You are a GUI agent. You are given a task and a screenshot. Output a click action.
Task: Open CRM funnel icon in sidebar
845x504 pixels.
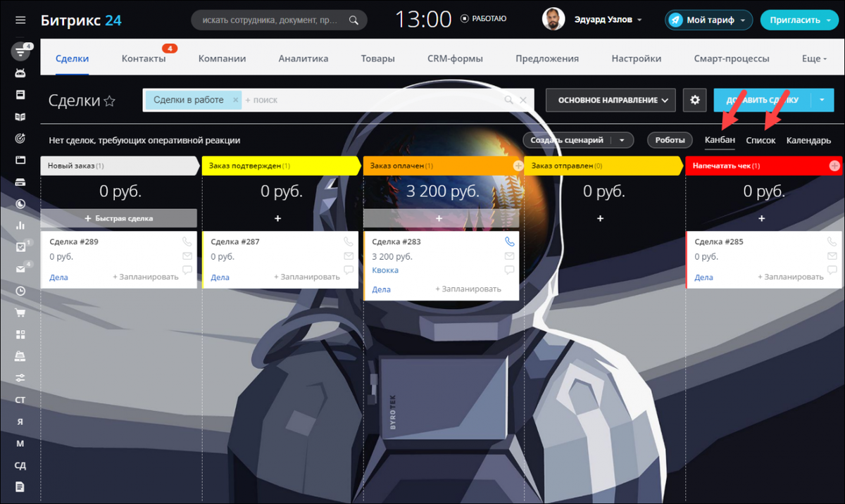(20, 51)
